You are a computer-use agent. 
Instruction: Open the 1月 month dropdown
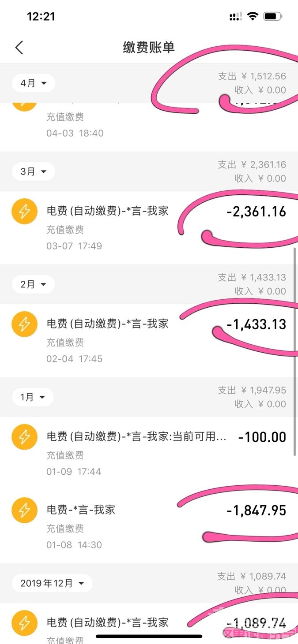33,397
